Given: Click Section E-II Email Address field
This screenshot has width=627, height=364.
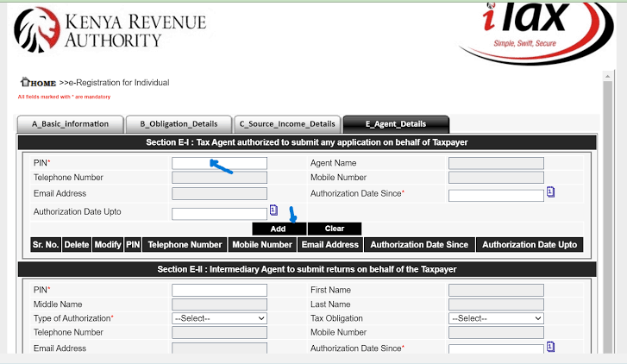Looking at the screenshot, I should [x=220, y=348].
